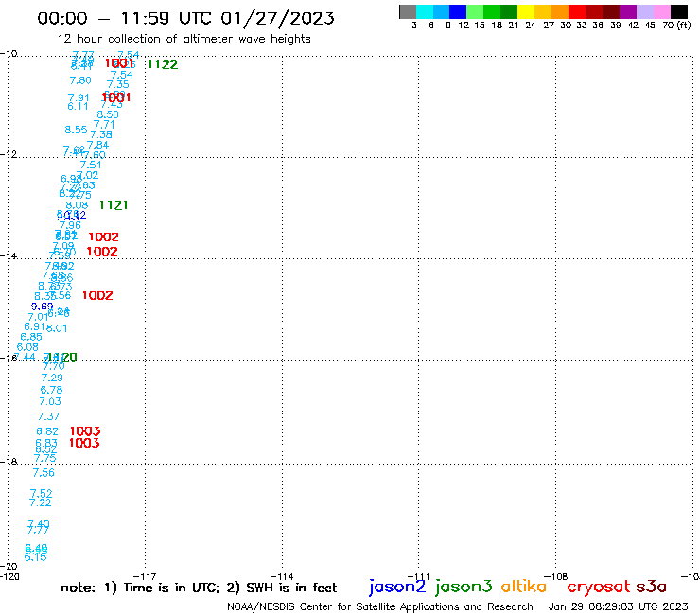Click the s3a satellite legend label
This screenshot has height=615, width=700.
click(651, 587)
